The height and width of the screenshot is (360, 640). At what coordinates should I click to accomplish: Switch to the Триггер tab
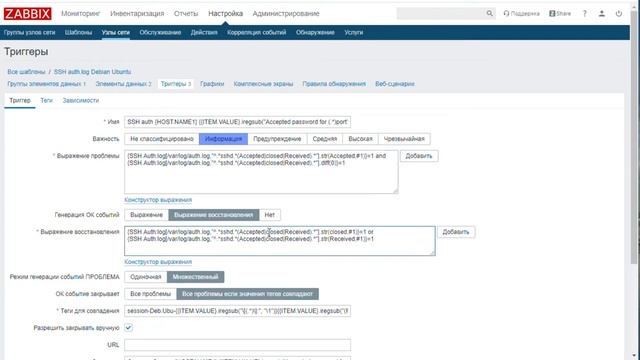point(20,100)
